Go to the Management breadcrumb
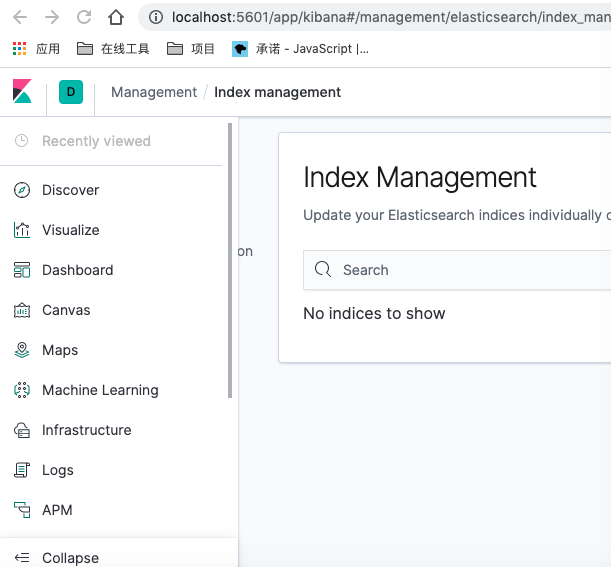This screenshot has height=567, width=611. (154, 92)
